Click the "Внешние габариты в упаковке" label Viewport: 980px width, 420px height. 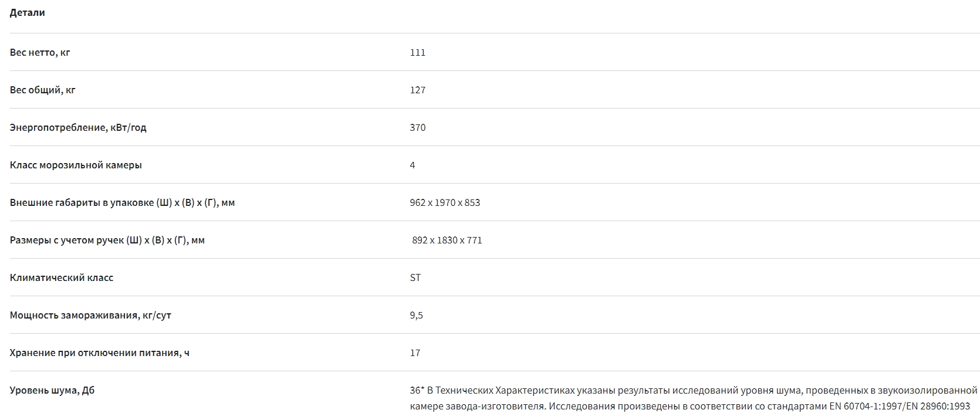(122, 203)
